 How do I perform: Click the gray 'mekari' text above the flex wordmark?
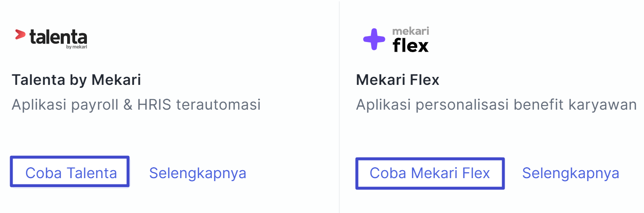coord(411,32)
